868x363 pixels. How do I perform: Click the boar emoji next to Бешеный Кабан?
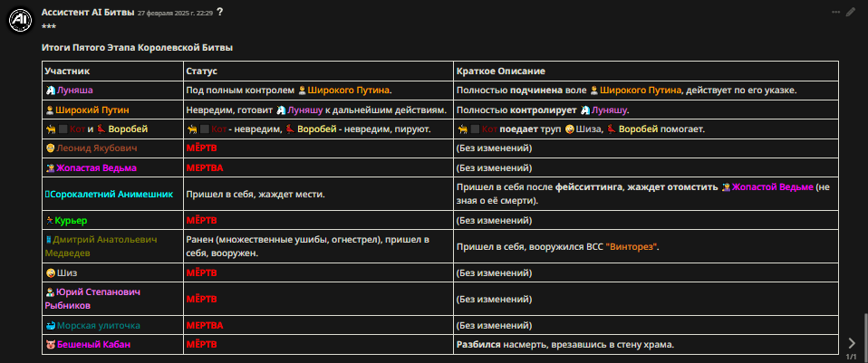pos(50,345)
